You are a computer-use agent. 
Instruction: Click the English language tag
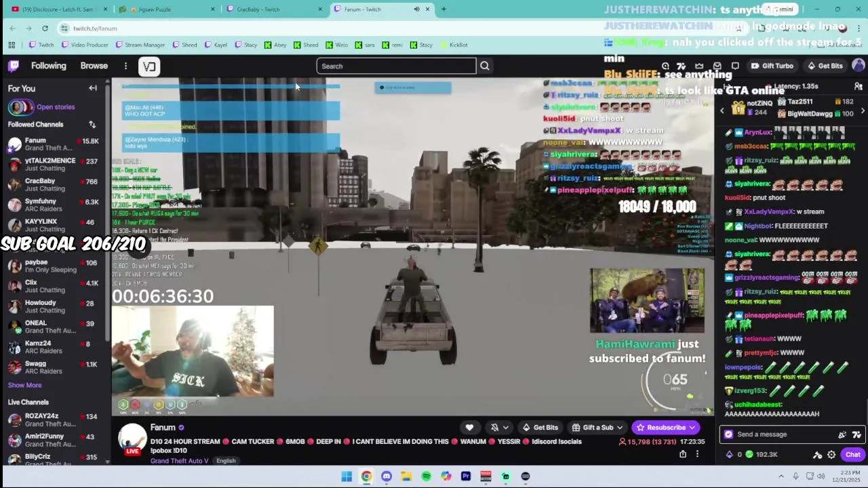click(x=226, y=461)
